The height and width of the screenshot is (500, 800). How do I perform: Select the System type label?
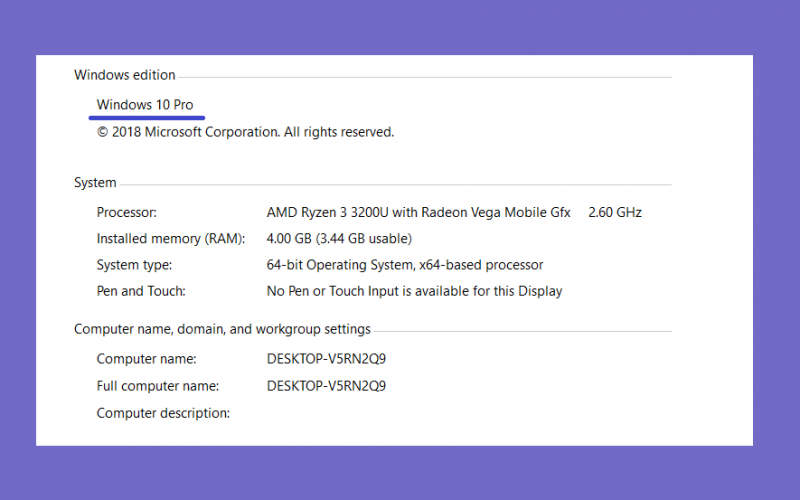pyautogui.click(x=134, y=265)
